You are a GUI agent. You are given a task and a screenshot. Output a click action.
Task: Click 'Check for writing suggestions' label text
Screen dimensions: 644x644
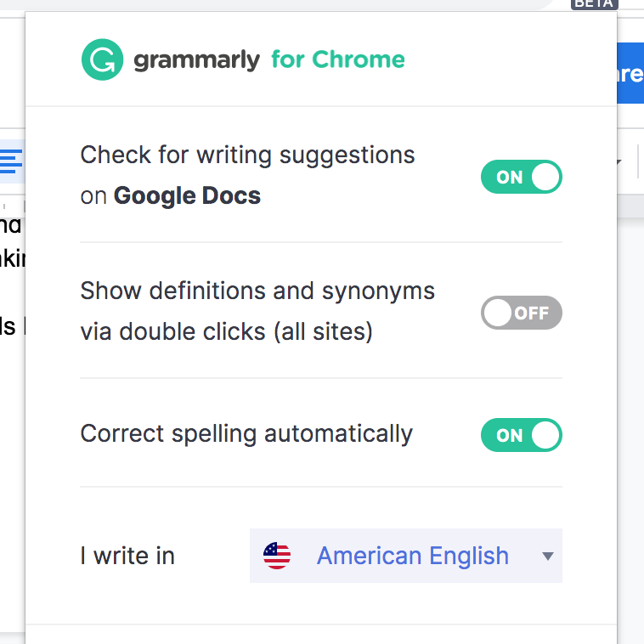[248, 155]
